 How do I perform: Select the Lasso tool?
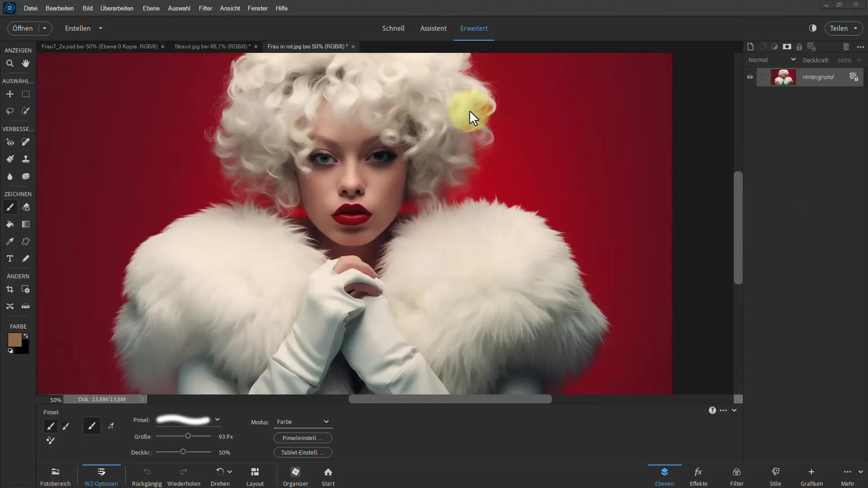tap(9, 111)
